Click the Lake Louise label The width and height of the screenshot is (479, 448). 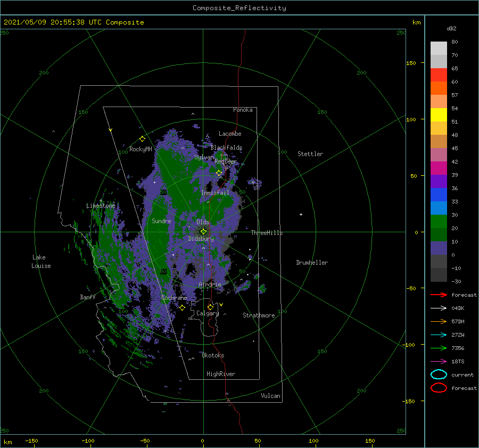41,262
